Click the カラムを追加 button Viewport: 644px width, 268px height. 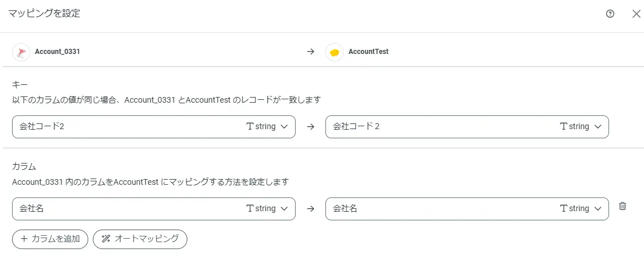tap(50, 239)
